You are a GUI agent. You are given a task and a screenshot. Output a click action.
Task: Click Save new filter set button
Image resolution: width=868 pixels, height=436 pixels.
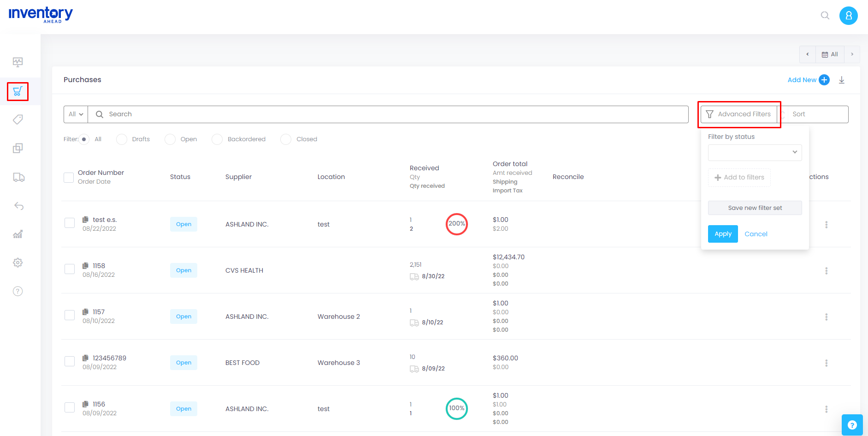point(755,208)
